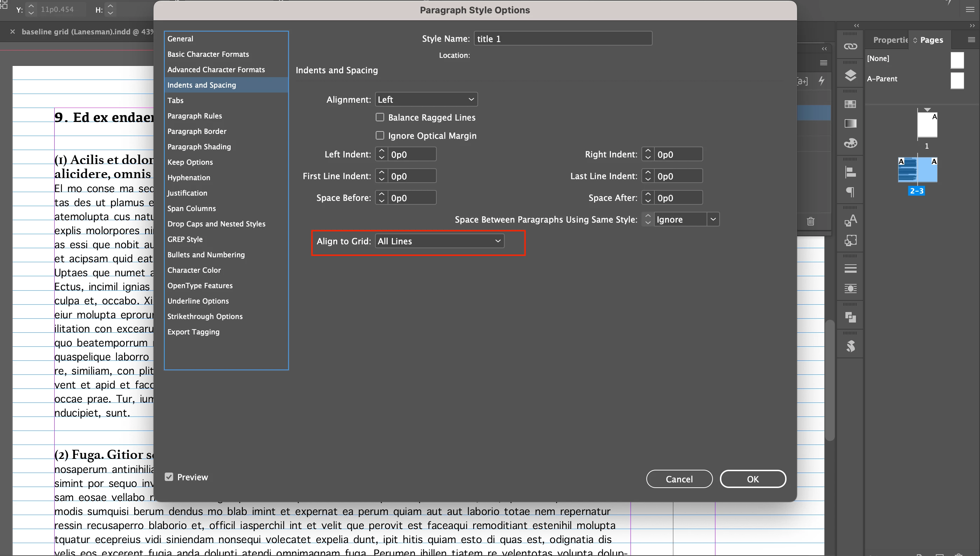
Task: Open Space Between Paragraphs Ignore dropdown
Action: click(x=713, y=219)
